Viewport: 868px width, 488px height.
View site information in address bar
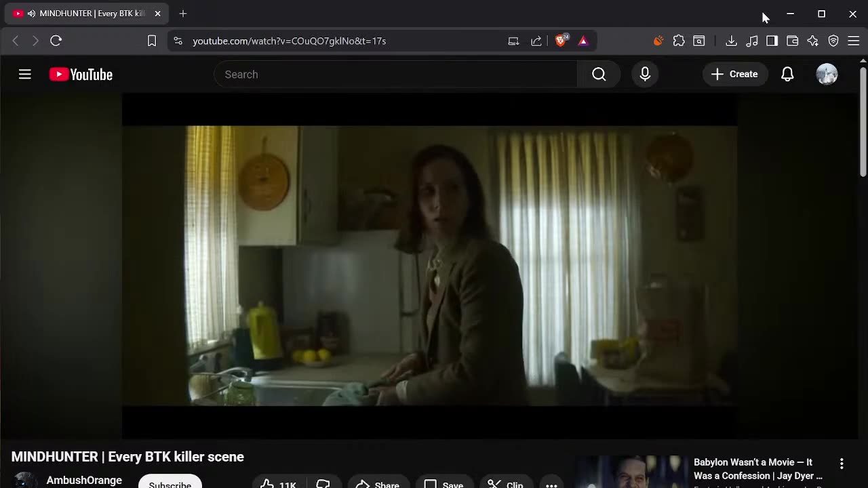178,41
